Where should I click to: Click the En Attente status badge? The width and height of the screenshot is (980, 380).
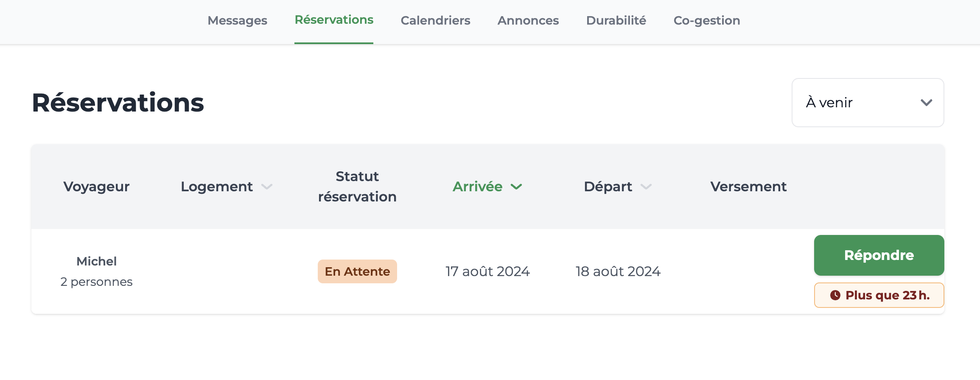[x=357, y=271]
